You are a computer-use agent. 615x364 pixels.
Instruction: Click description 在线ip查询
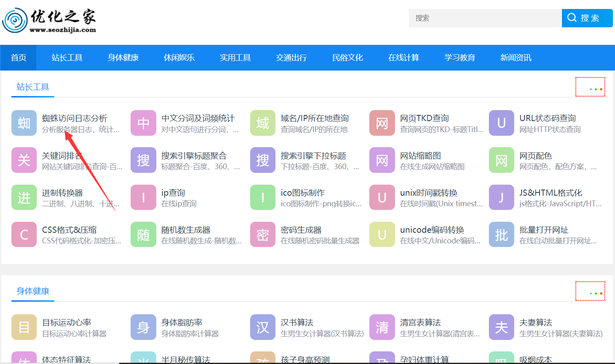click(x=179, y=204)
